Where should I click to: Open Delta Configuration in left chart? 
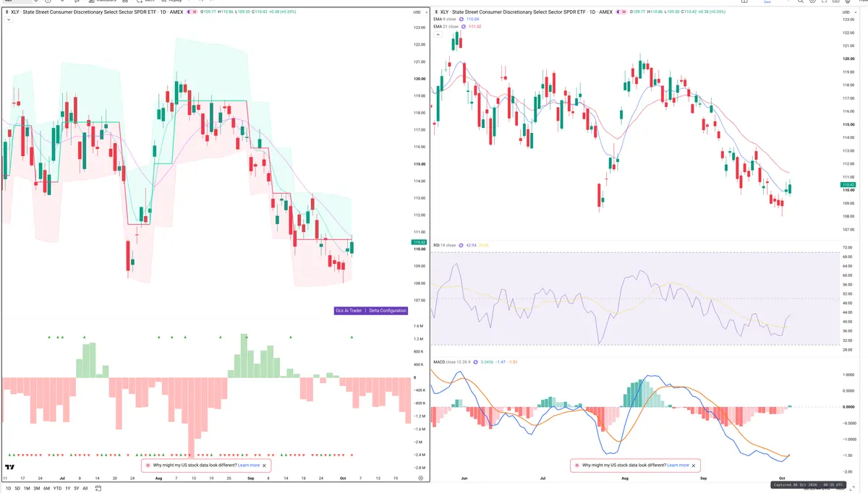[388, 310]
